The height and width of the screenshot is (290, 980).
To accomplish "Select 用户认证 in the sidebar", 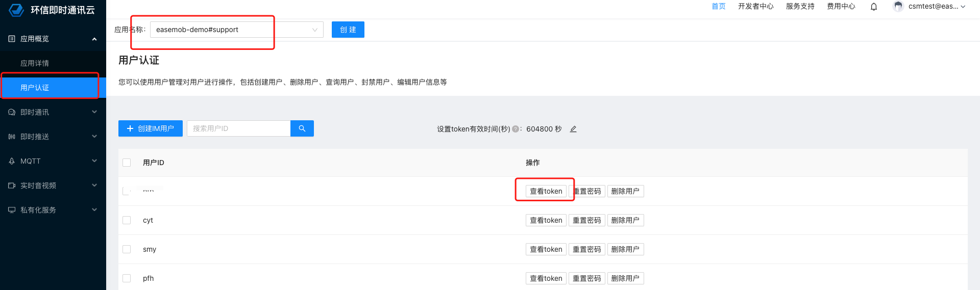I will (53, 88).
